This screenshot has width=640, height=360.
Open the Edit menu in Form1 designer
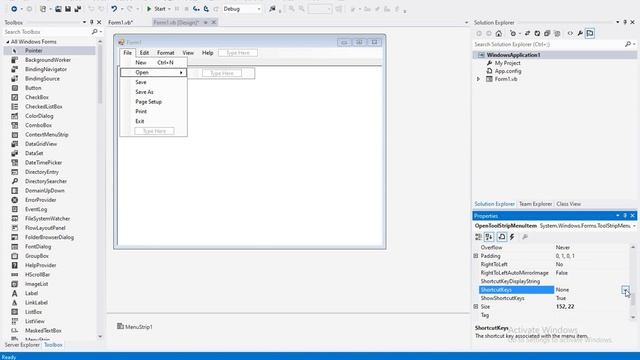tap(144, 53)
